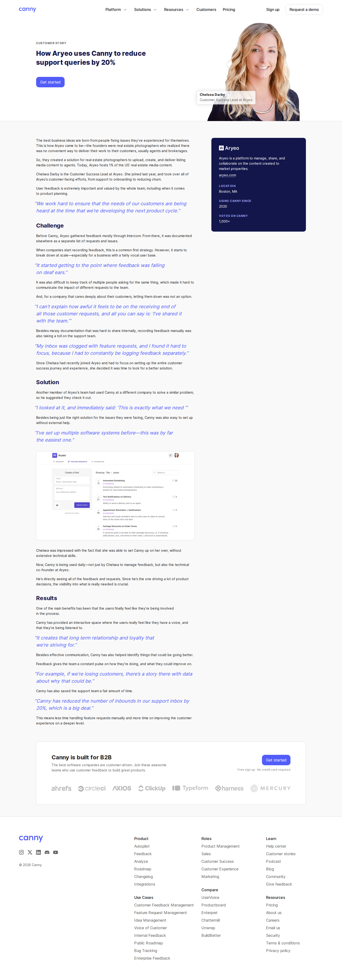Open Marketing role link
Image resolution: width=342 pixels, height=980 pixels.
[210, 877]
